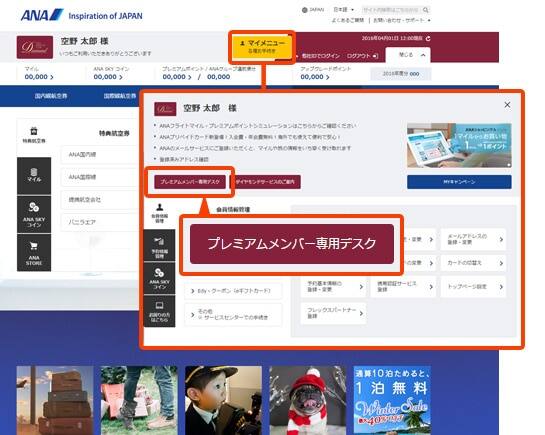Focus the site search input field
Screen dimensions: 545x435
pos(391,10)
